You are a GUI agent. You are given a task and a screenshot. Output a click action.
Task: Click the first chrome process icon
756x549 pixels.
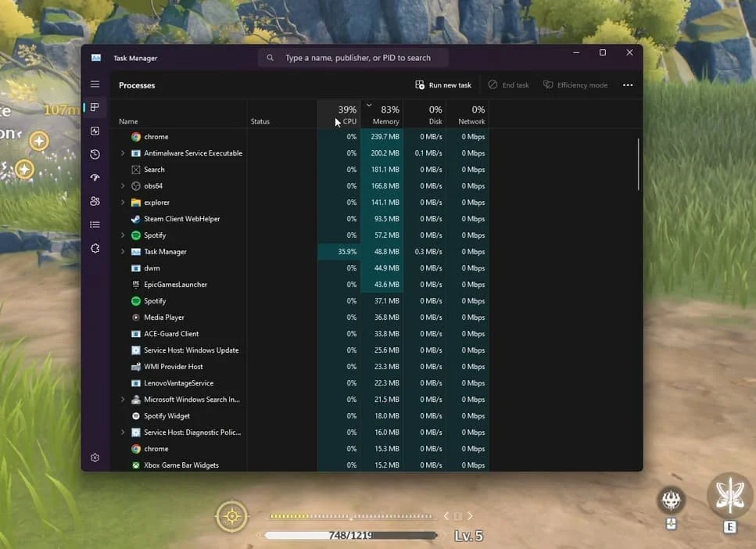[x=136, y=137]
